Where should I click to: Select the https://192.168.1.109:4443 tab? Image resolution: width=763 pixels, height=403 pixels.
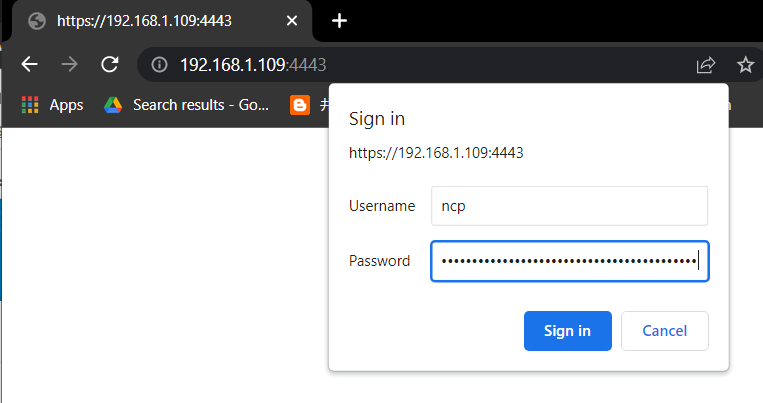click(x=162, y=21)
